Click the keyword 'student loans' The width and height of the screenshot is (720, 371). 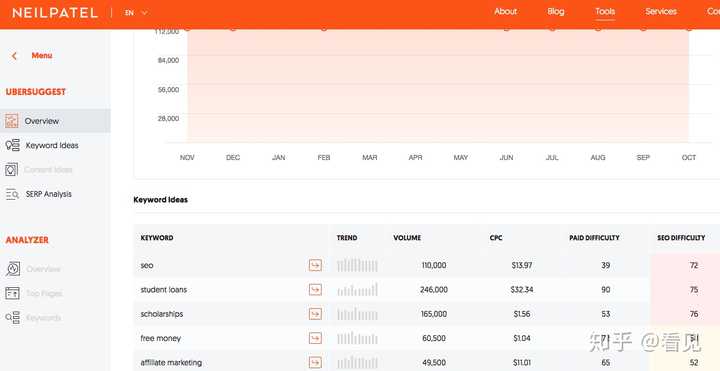coord(163,290)
